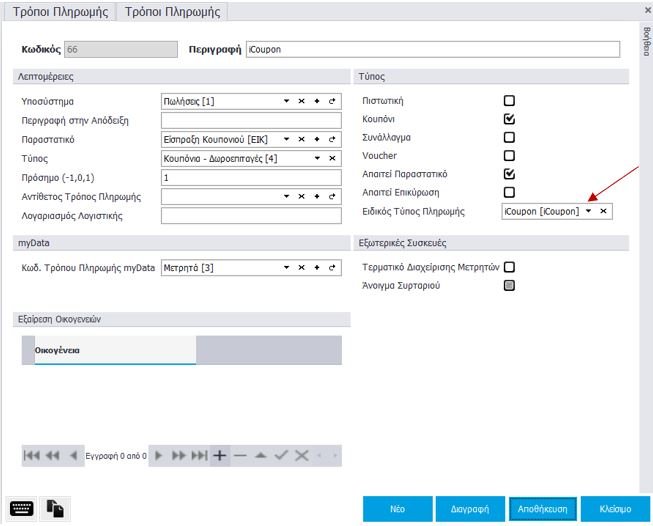Clear the Ειδικός Τύπος Πληρωμής iCoupon value
The width and height of the screenshot is (653, 526).
(603, 211)
